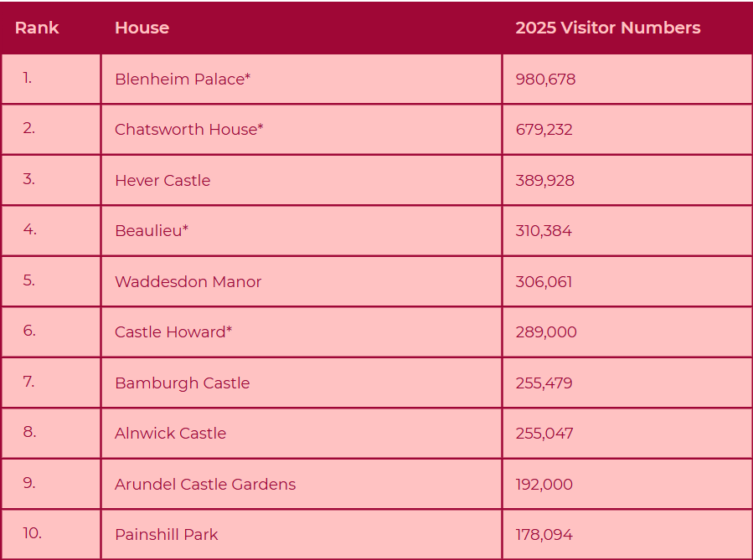The height and width of the screenshot is (560, 753).
Task: Click the Waddesdon Manor name
Action: click(188, 282)
